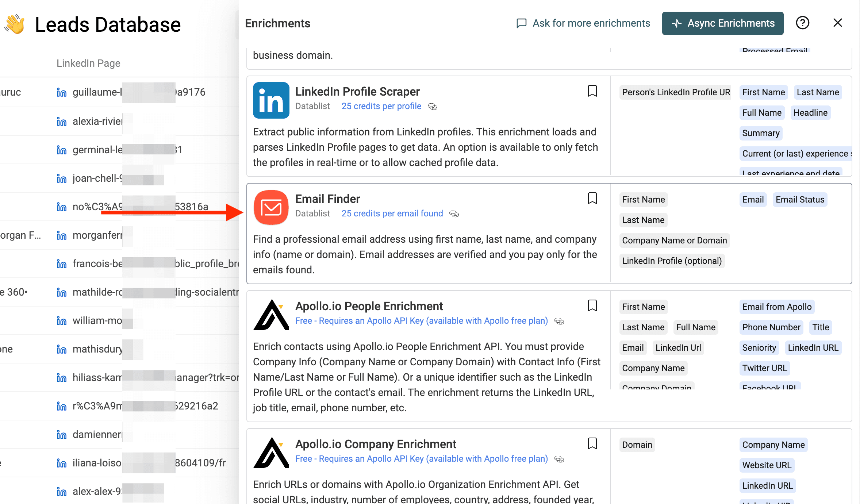Click credits coin icon for Email Finder
The width and height of the screenshot is (860, 504).
[x=454, y=214]
